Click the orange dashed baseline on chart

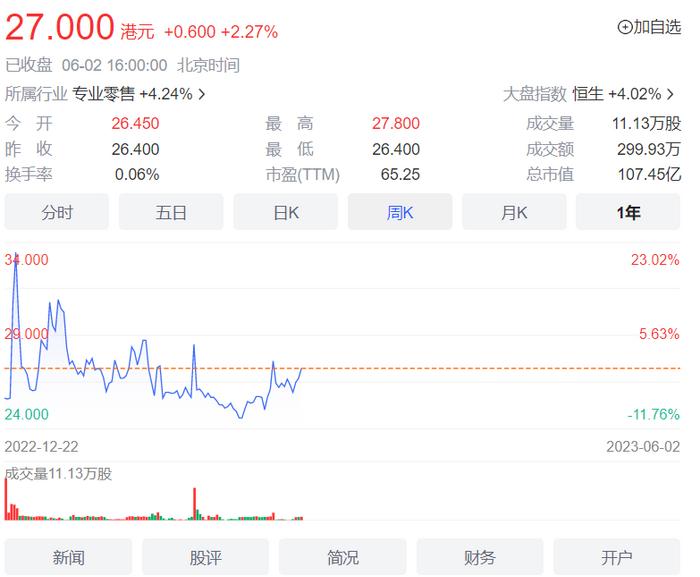(450, 368)
